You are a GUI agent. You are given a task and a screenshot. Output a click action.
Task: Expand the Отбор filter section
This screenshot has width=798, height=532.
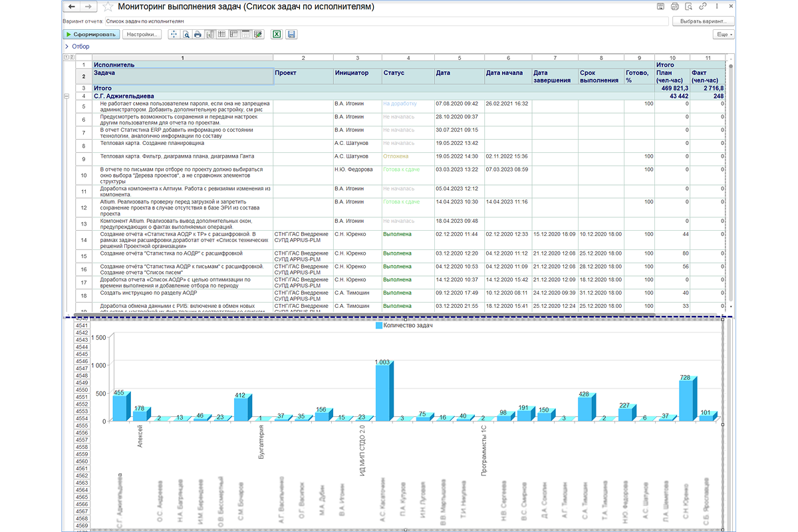point(76,47)
